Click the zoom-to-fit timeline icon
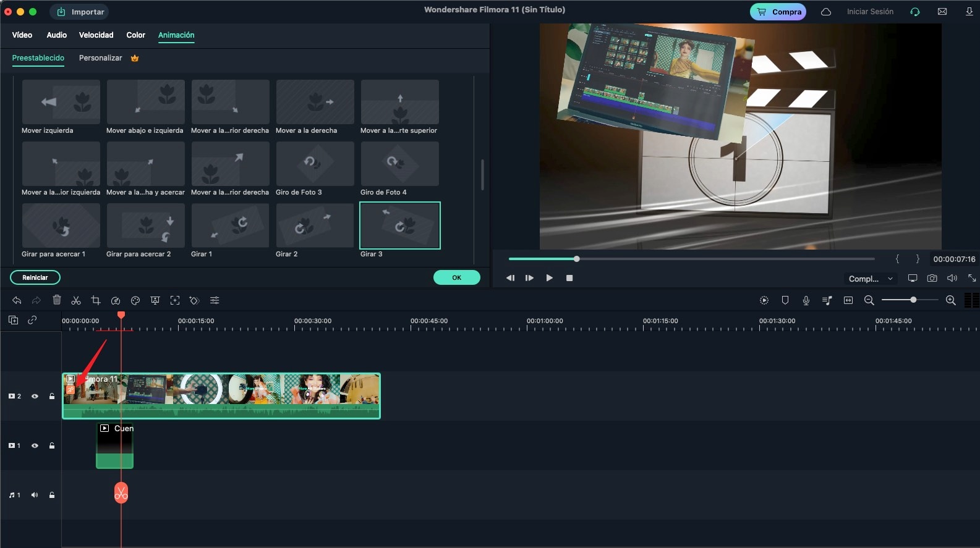 [x=848, y=300]
